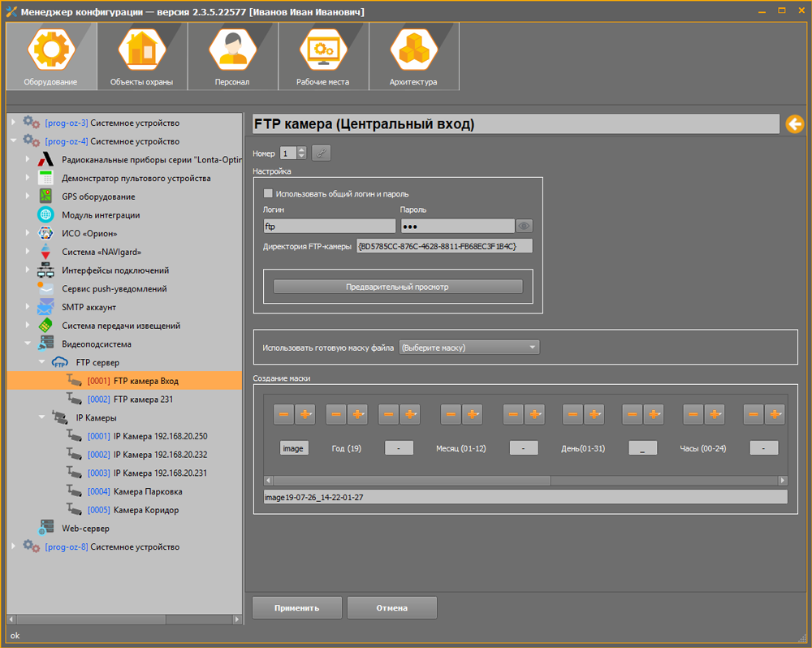812x648 pixels.
Task: Click the orange back arrow icon
Action: [794, 124]
